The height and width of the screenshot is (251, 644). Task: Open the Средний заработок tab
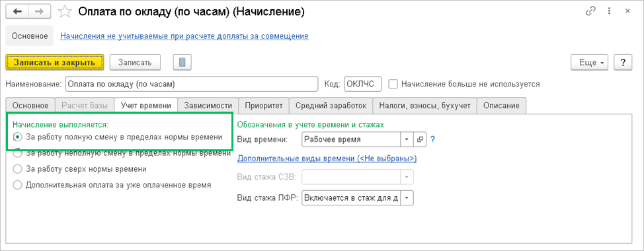(331, 106)
